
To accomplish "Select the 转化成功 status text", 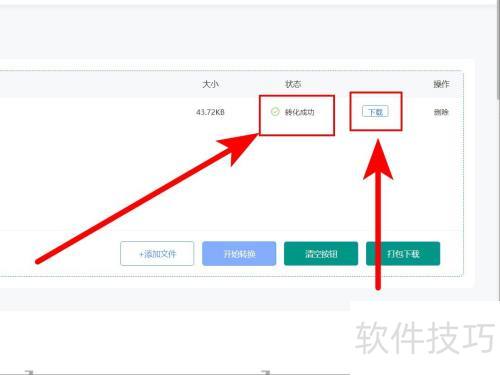I will click(x=299, y=112).
